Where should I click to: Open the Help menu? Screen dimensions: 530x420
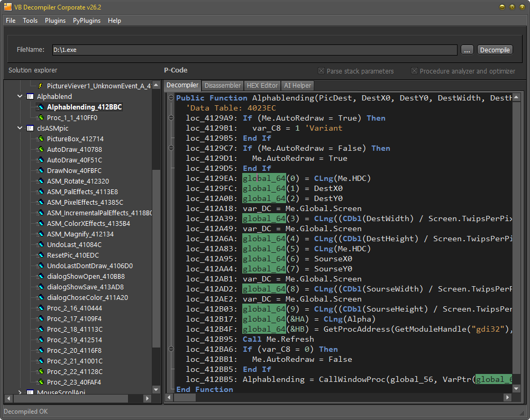coord(114,21)
